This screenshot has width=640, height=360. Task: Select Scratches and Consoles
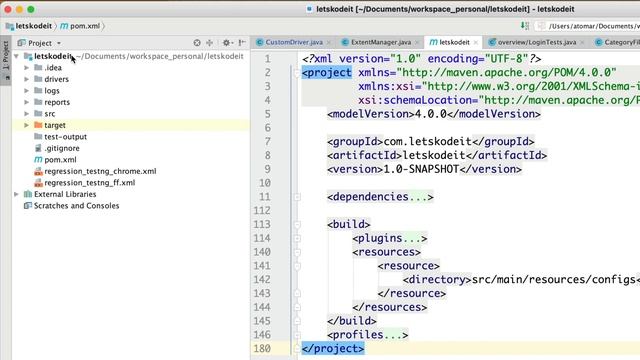coord(76,206)
